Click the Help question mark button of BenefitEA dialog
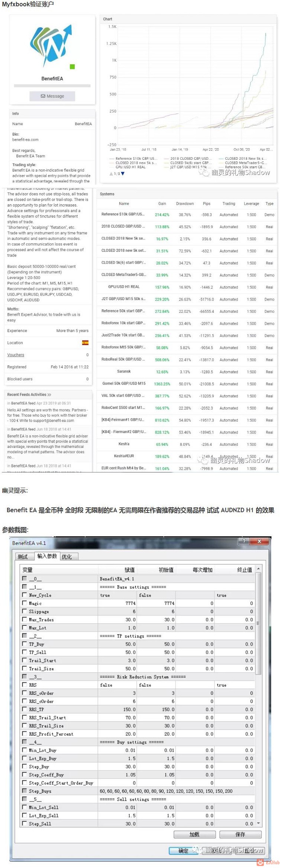Viewport: 283px width, 868px height. pos(244,541)
